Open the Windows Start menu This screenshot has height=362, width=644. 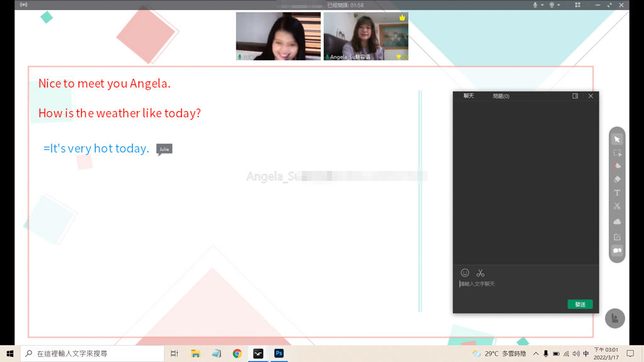coord(10,353)
